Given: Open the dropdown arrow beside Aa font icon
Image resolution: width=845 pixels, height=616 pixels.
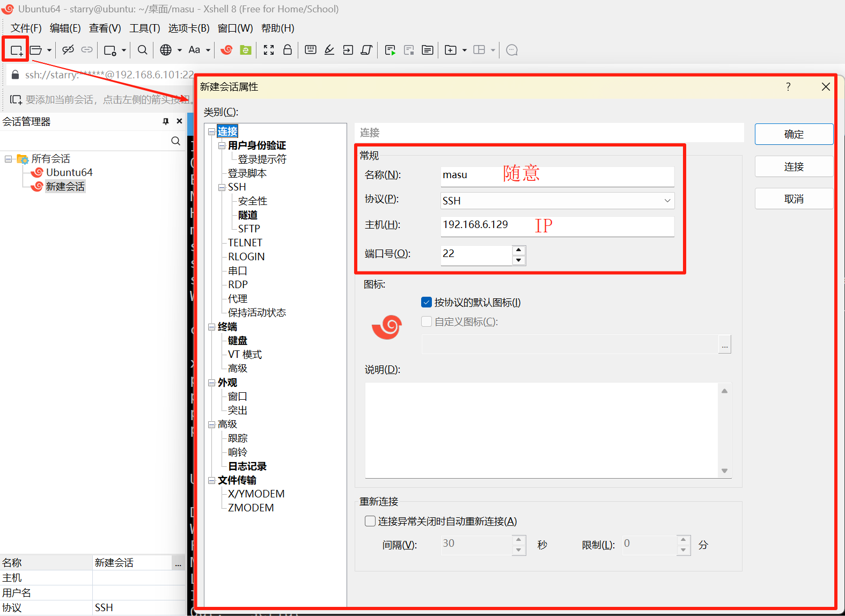Looking at the screenshot, I should (x=208, y=50).
